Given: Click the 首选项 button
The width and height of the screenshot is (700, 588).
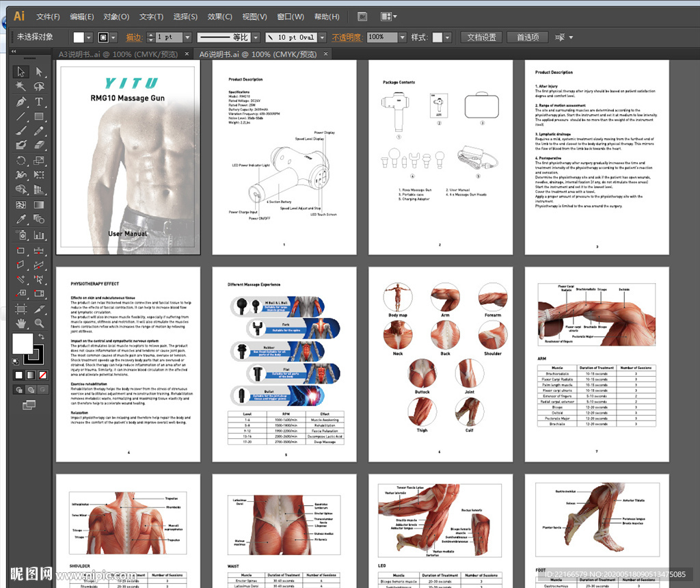Looking at the screenshot, I should click(528, 38).
